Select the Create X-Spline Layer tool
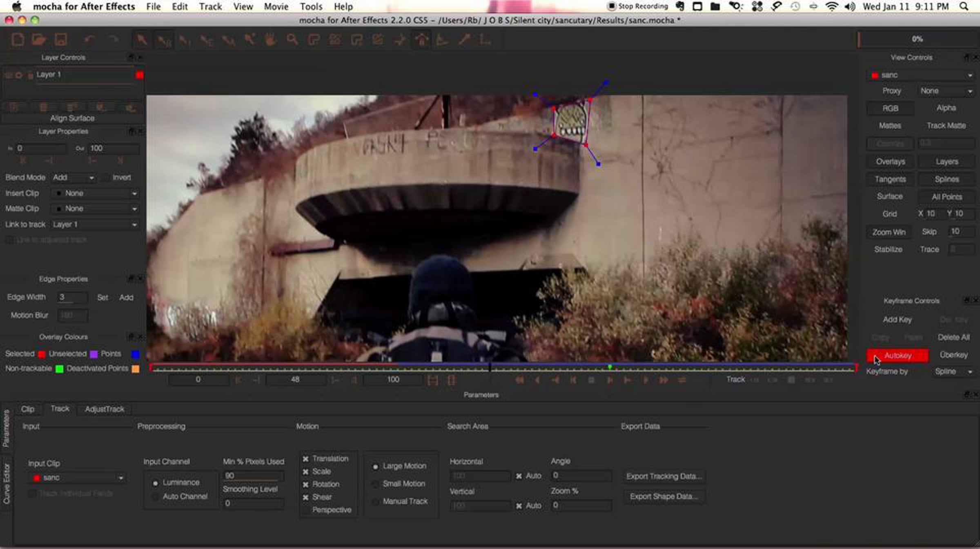This screenshot has height=549, width=980. [x=314, y=40]
